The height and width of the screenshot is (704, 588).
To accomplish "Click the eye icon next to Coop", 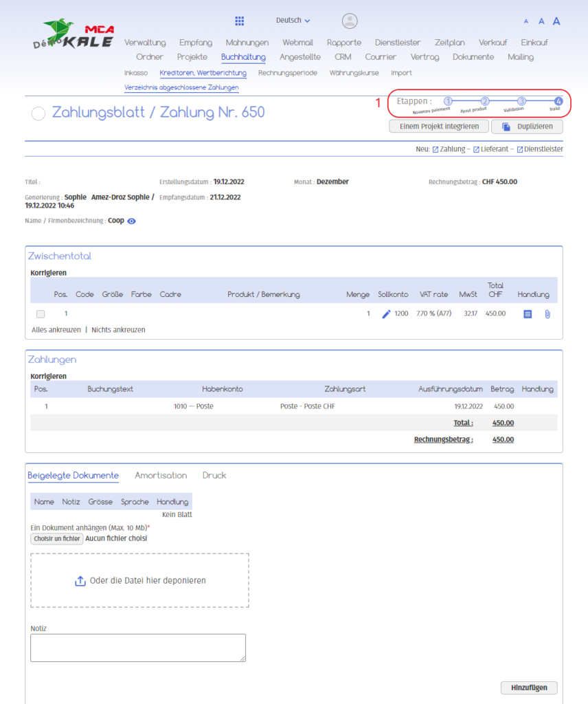I will [x=131, y=221].
